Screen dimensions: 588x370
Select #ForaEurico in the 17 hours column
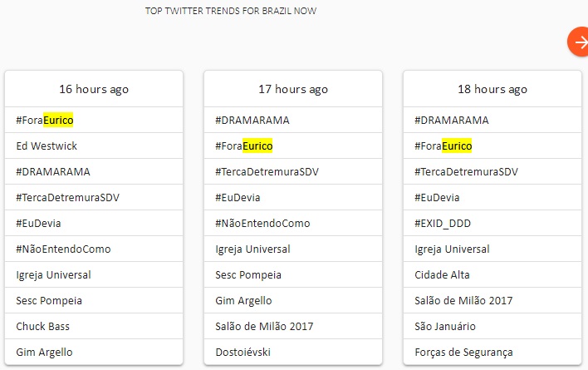point(244,146)
